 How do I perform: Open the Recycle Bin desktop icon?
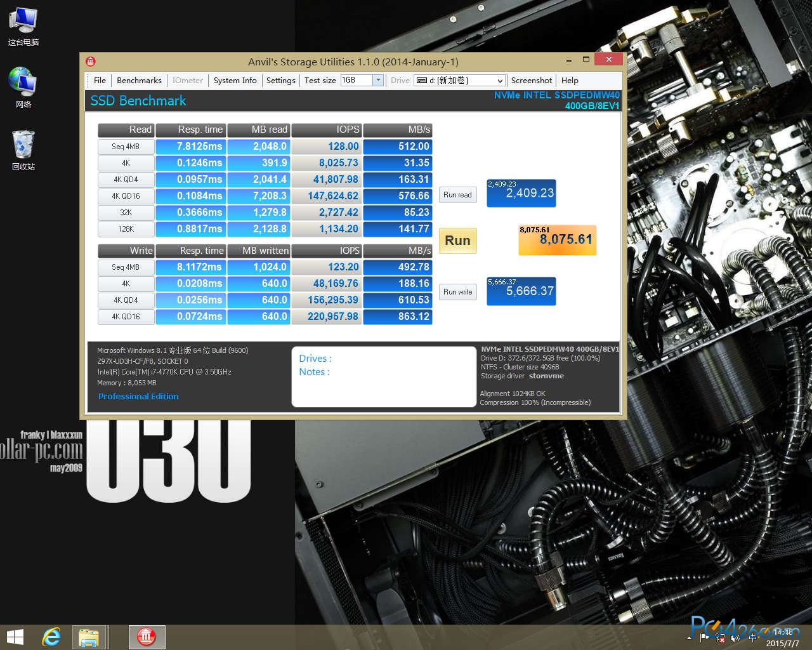(x=23, y=150)
